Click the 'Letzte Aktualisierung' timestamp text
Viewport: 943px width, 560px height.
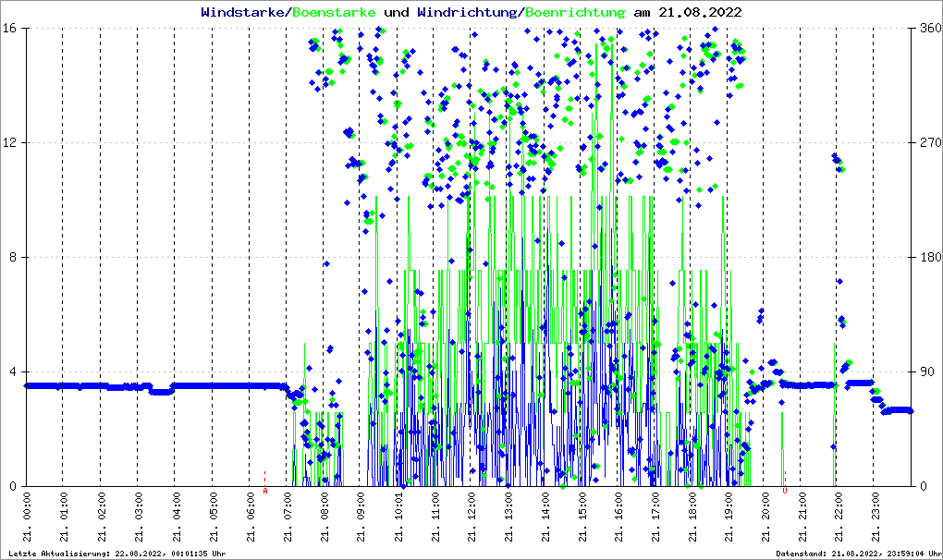tap(117, 554)
